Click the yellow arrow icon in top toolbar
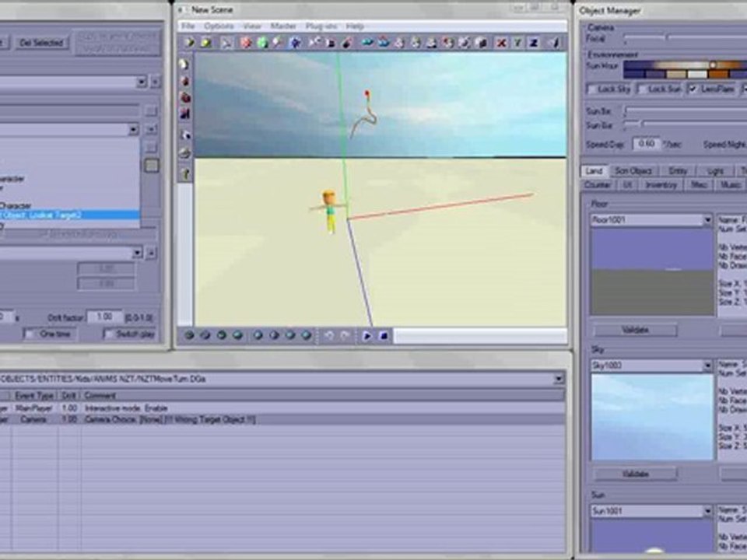Image resolution: width=747 pixels, height=560 pixels. coord(189,43)
